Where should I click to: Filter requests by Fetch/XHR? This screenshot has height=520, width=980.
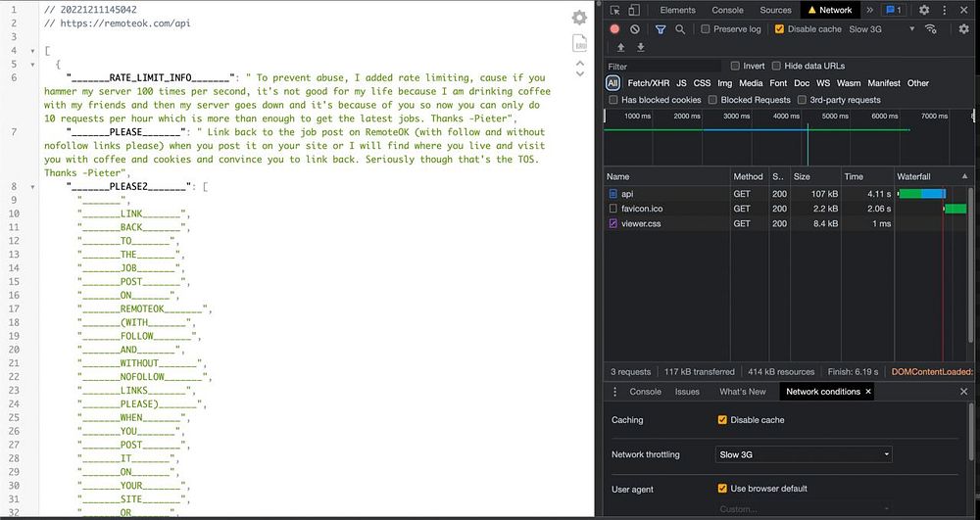tap(648, 83)
